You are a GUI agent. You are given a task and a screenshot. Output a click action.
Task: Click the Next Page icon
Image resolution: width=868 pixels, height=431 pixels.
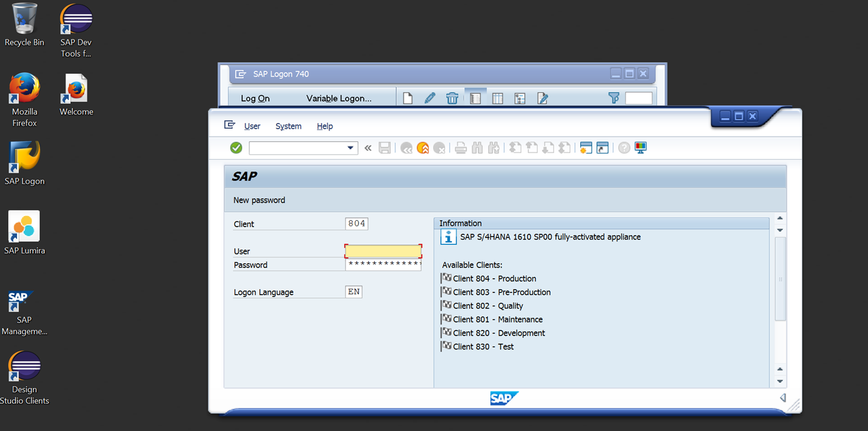[x=548, y=148]
